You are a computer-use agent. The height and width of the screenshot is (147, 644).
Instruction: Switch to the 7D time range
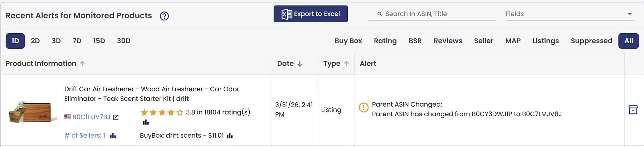point(77,41)
